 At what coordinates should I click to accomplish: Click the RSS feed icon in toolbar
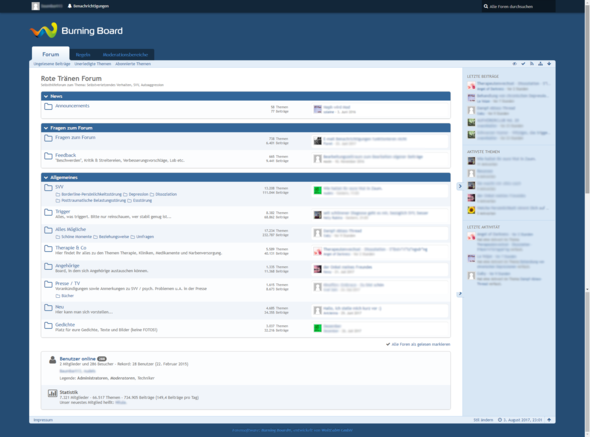532,64
